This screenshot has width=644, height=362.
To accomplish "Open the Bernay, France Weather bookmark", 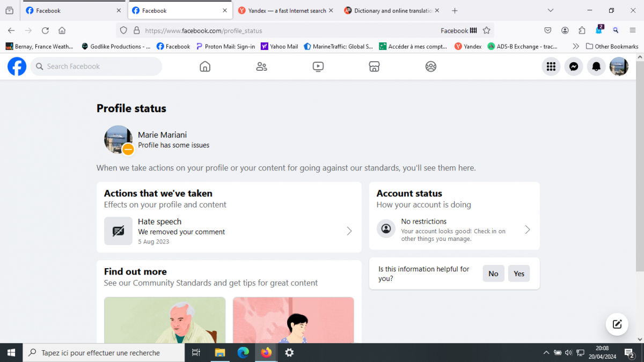I will pyautogui.click(x=40, y=47).
